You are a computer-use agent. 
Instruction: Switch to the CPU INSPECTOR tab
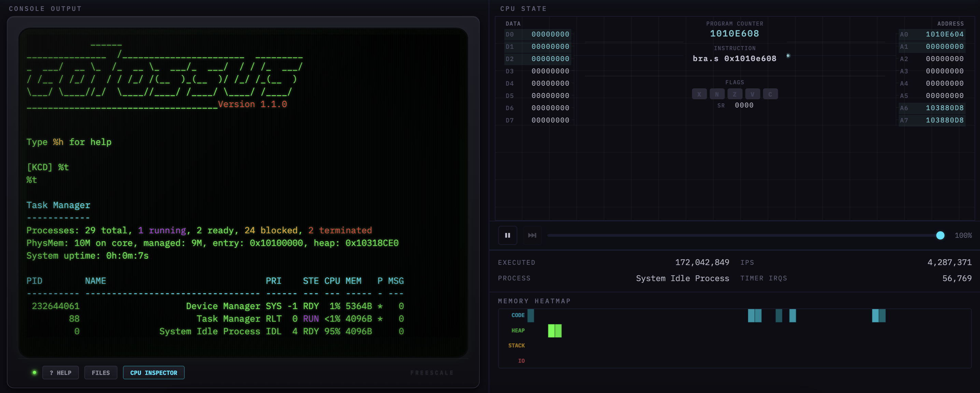[154, 373]
